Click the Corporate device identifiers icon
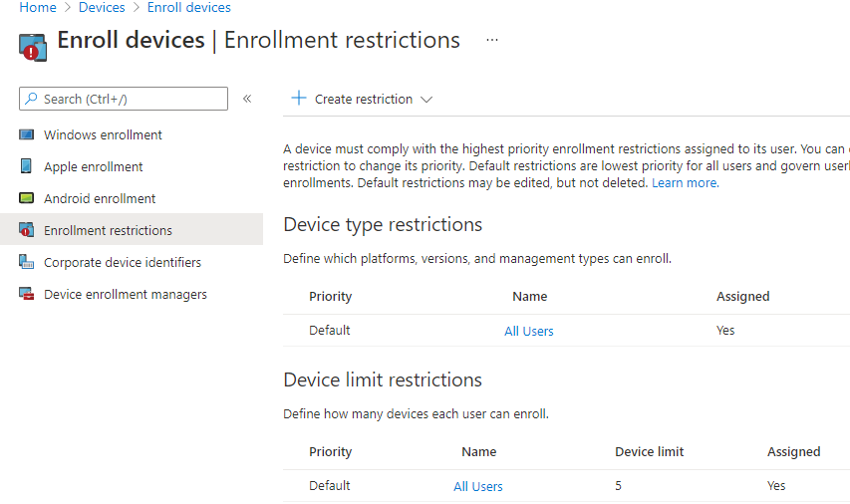Image resolution: width=850 pixels, height=504 pixels. click(26, 263)
